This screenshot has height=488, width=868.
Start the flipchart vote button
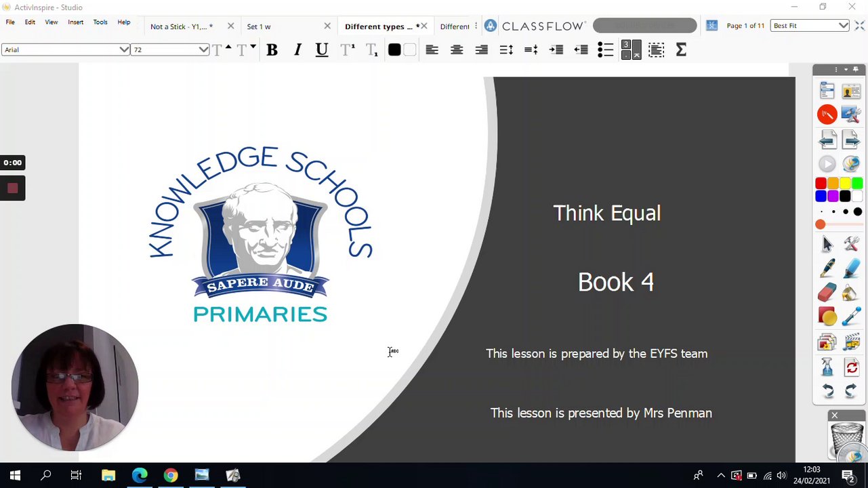pyautogui.click(x=827, y=164)
